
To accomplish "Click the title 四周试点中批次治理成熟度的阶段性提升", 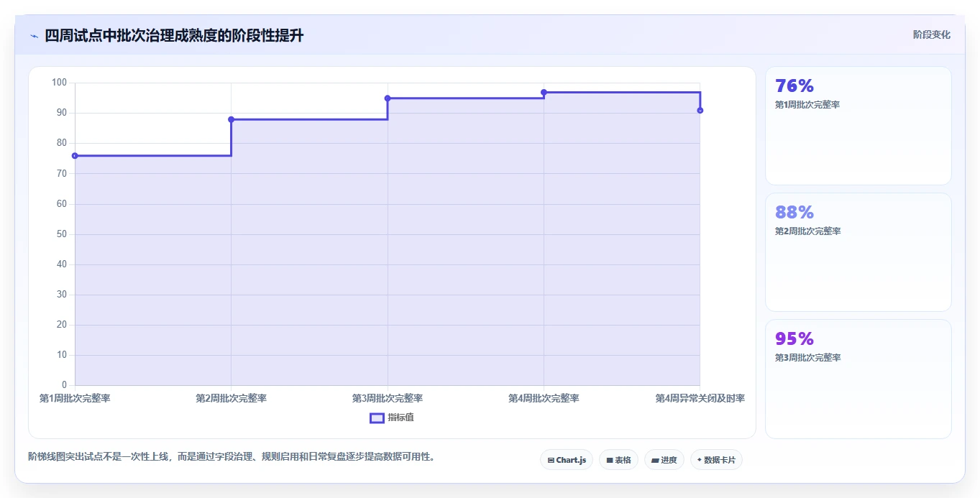I will [174, 35].
